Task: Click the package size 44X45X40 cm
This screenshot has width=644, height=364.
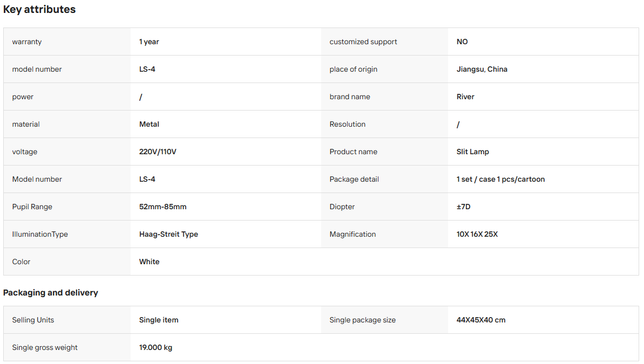Action: pos(481,320)
